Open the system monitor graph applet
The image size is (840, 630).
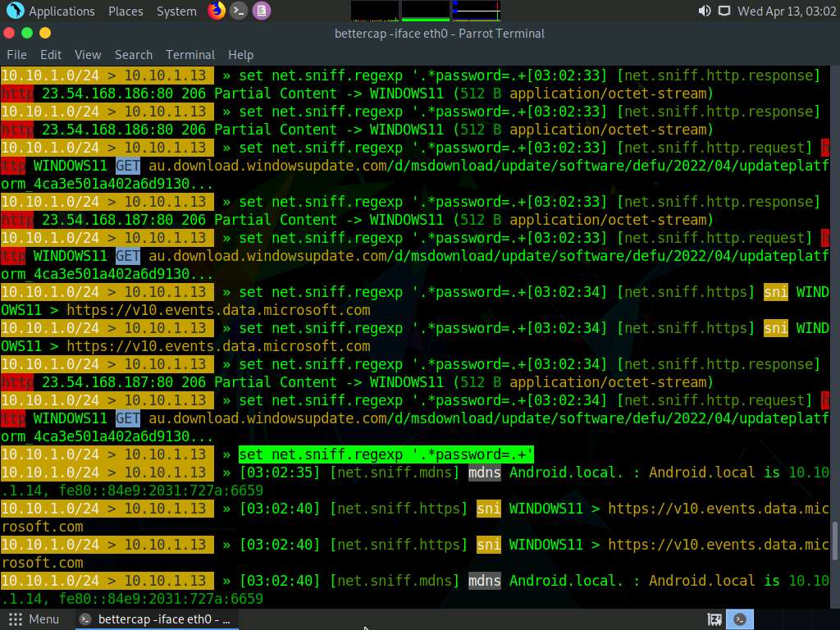click(425, 11)
